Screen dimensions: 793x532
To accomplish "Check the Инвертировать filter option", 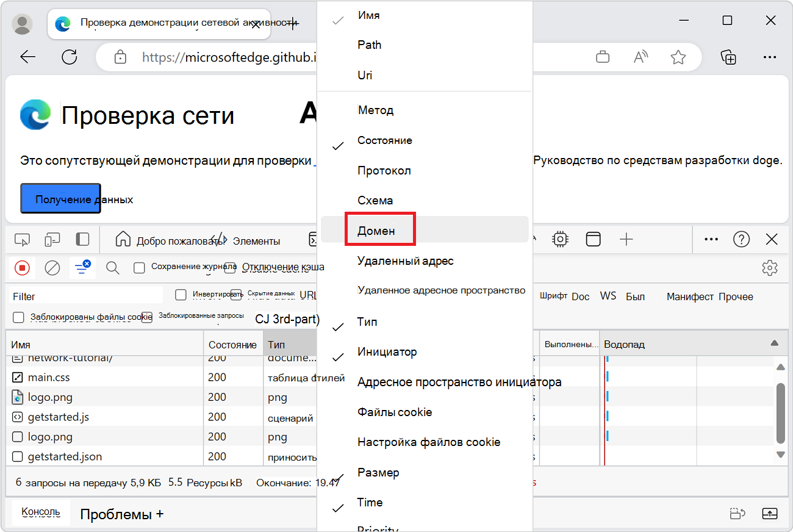I will (x=181, y=295).
